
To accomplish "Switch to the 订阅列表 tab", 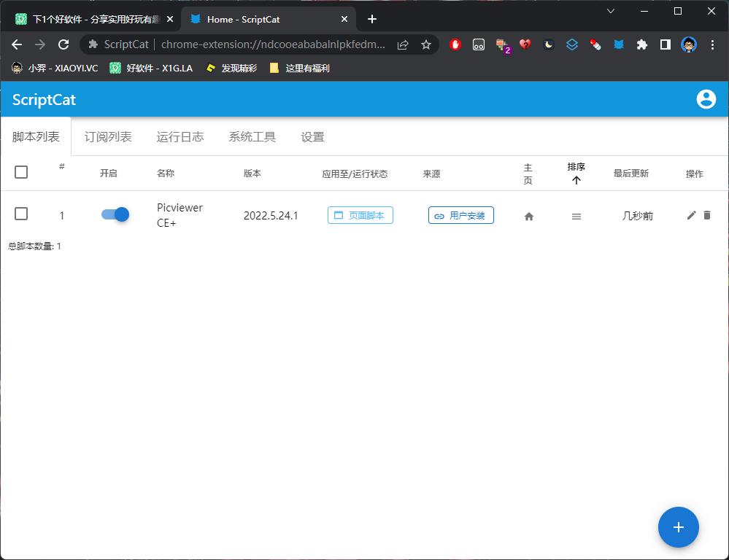I will click(x=108, y=136).
